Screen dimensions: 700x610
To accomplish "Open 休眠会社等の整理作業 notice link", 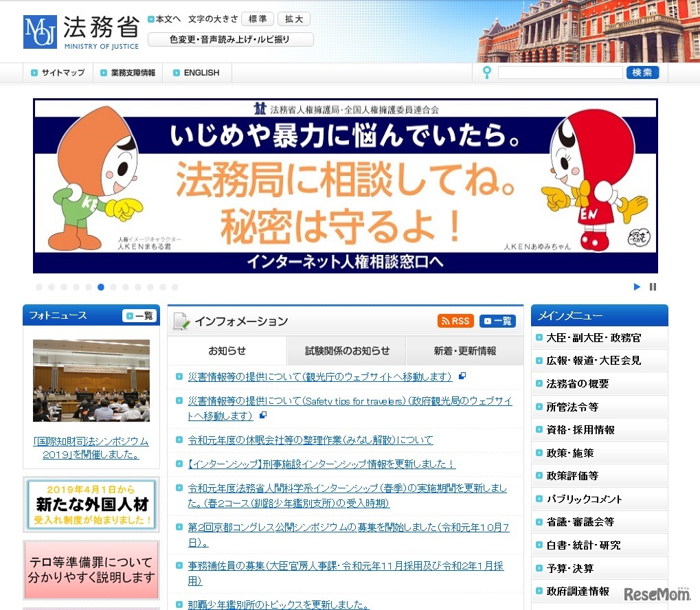I will [311, 440].
